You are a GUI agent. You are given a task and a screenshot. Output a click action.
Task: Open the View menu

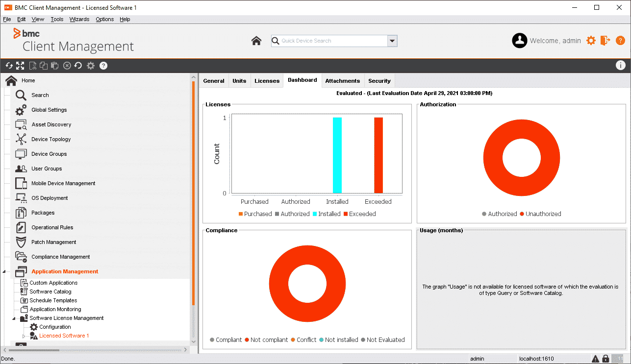(38, 19)
